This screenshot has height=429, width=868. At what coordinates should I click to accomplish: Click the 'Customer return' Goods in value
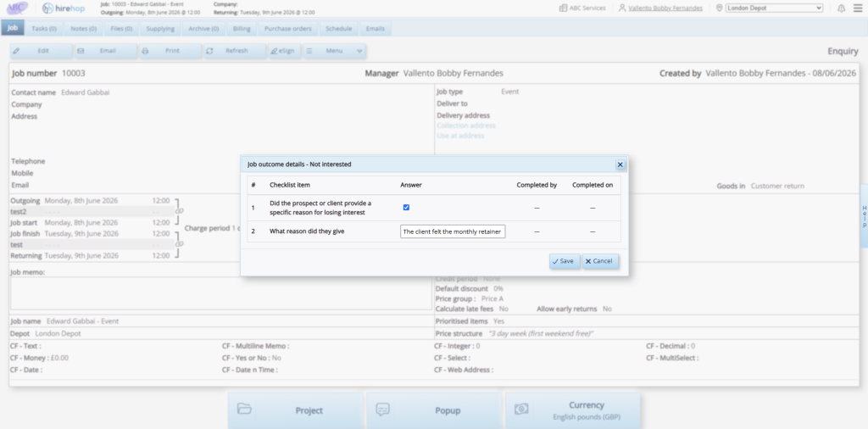[777, 186]
